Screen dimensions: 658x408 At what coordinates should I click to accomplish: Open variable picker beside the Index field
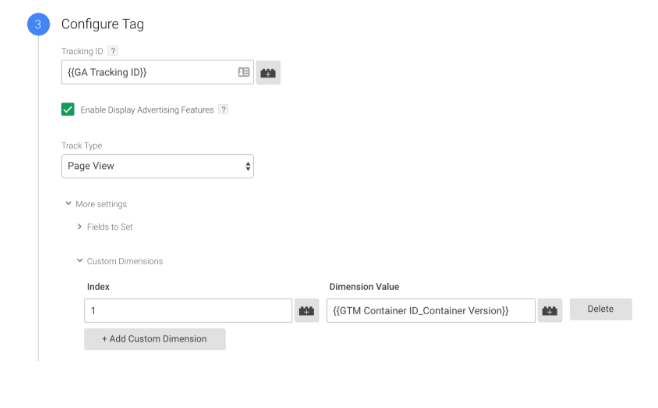coord(307,311)
